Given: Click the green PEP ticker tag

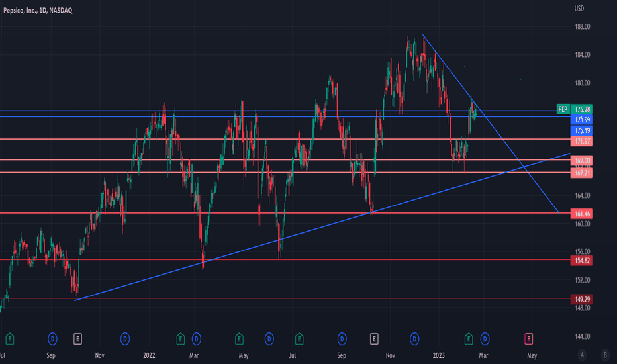Looking at the screenshot, I should click(x=563, y=109).
